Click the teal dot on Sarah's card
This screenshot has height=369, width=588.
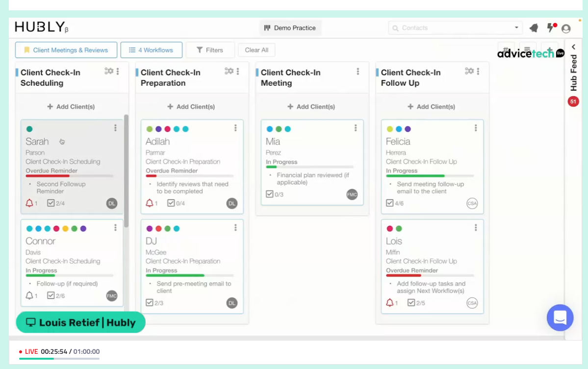tap(28, 128)
